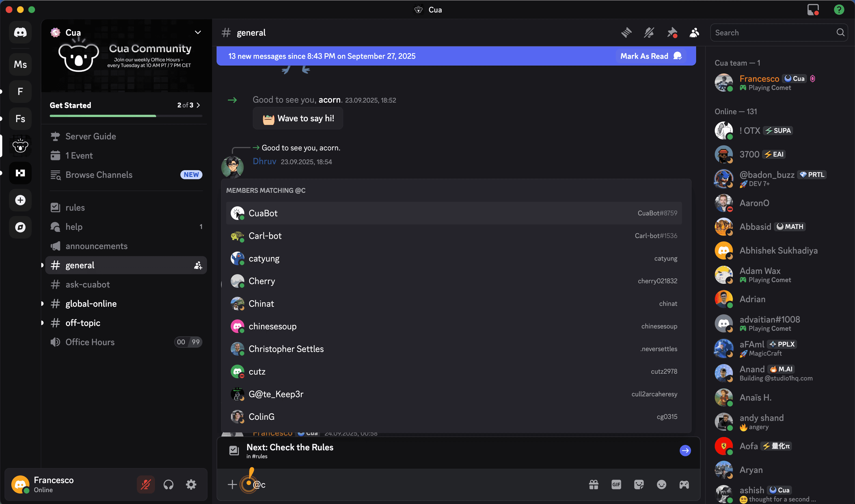Open the emoji picker
The width and height of the screenshot is (855, 504).
[661, 485]
